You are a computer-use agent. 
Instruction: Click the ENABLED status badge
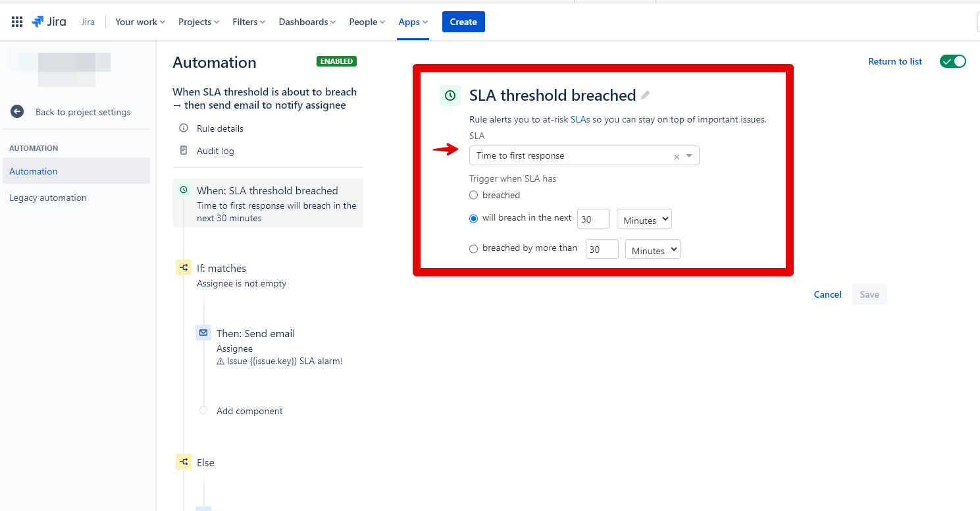pos(336,61)
